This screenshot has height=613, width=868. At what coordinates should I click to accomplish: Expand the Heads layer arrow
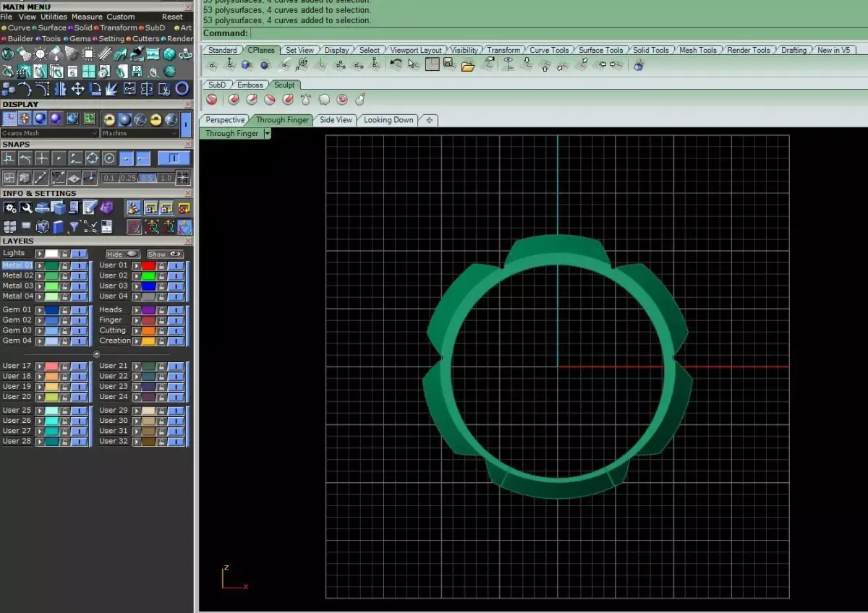137,309
